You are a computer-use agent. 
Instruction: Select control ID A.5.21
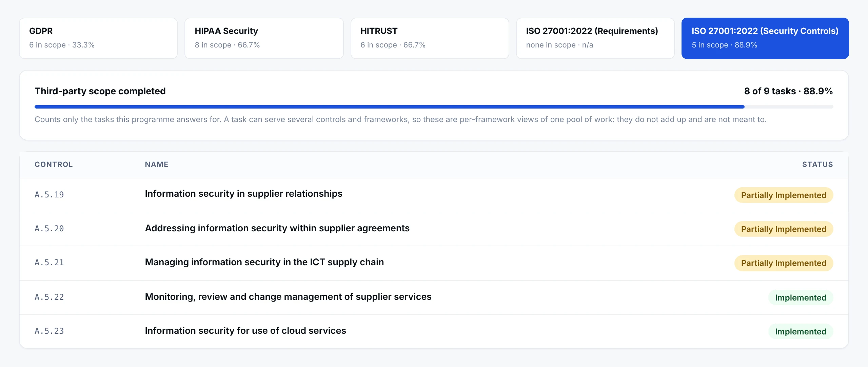(x=49, y=263)
